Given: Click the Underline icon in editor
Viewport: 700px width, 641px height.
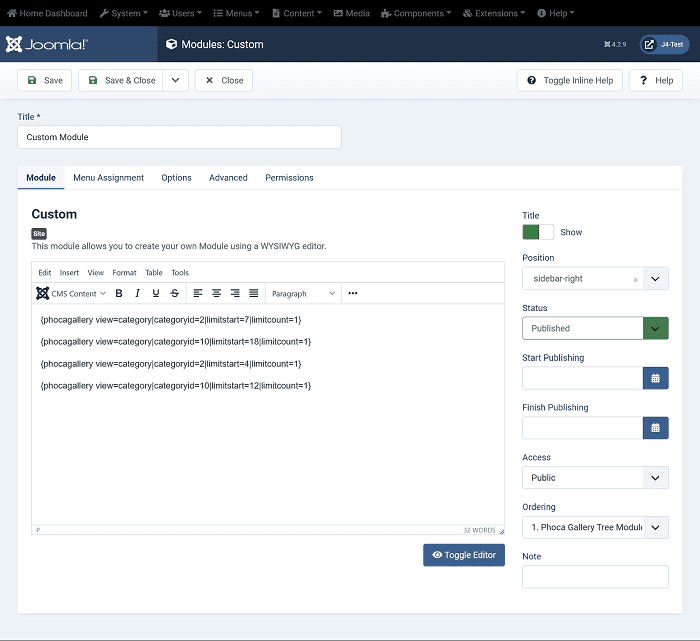Looking at the screenshot, I should coord(156,293).
